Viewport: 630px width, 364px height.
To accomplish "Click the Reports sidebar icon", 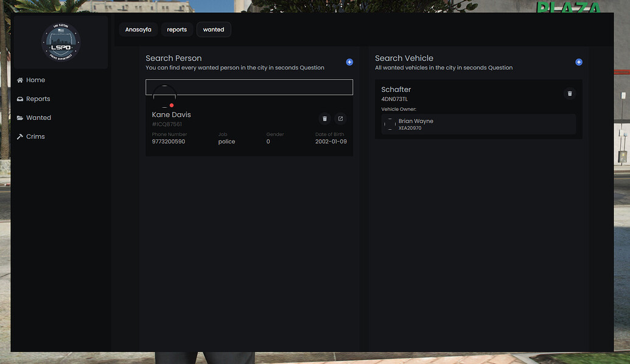I will click(19, 99).
